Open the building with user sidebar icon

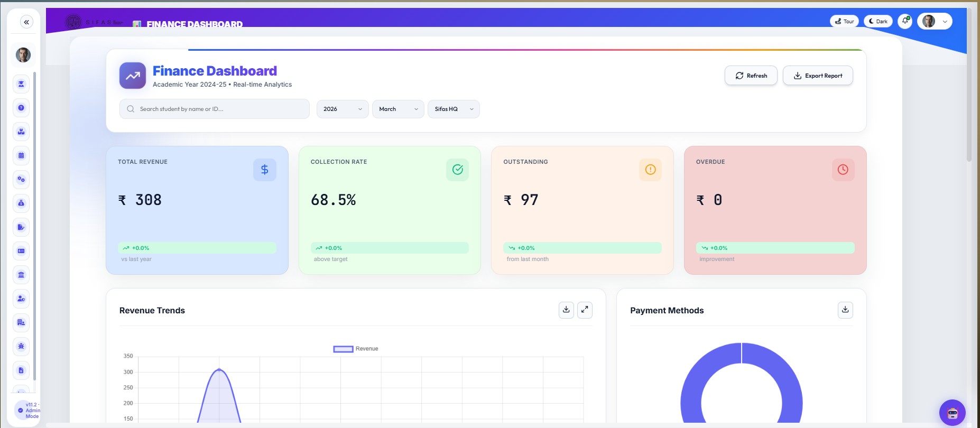pos(21,322)
